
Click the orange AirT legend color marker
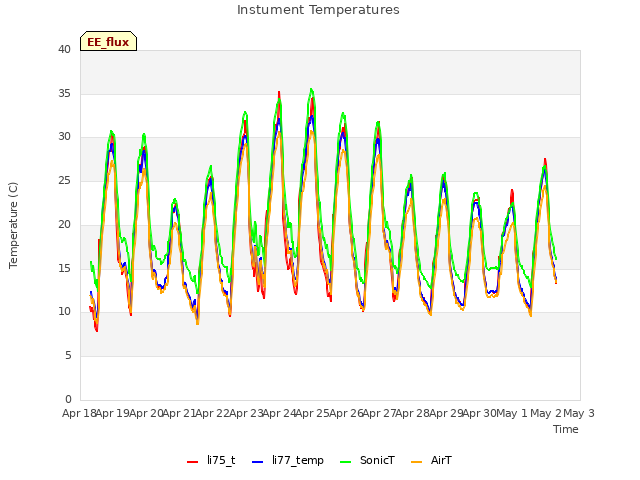[416, 462]
